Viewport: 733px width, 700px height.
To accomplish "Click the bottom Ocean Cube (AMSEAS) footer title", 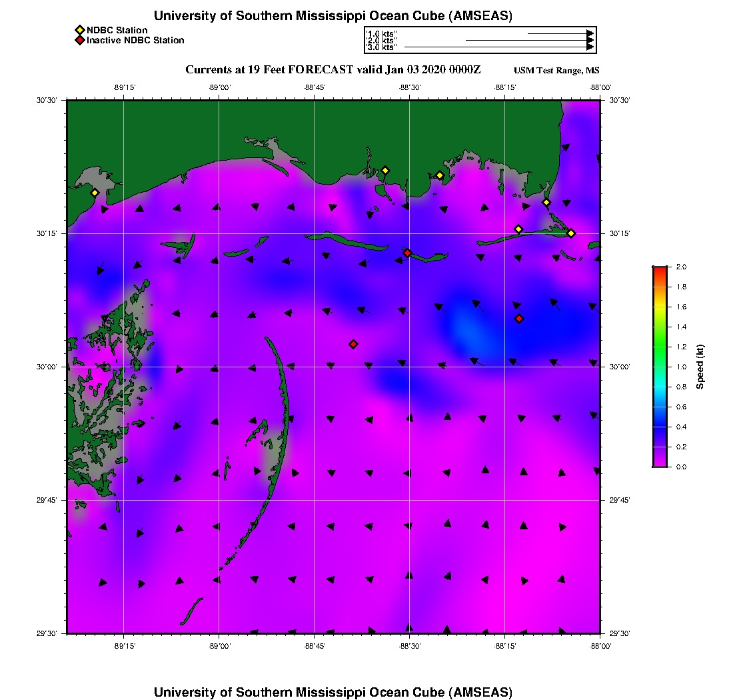I will point(333,692).
